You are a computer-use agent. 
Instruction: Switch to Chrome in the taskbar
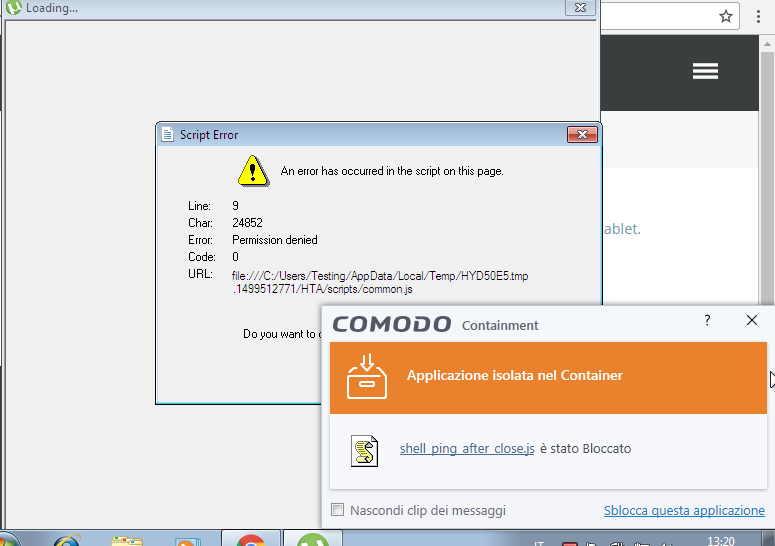[251, 539]
